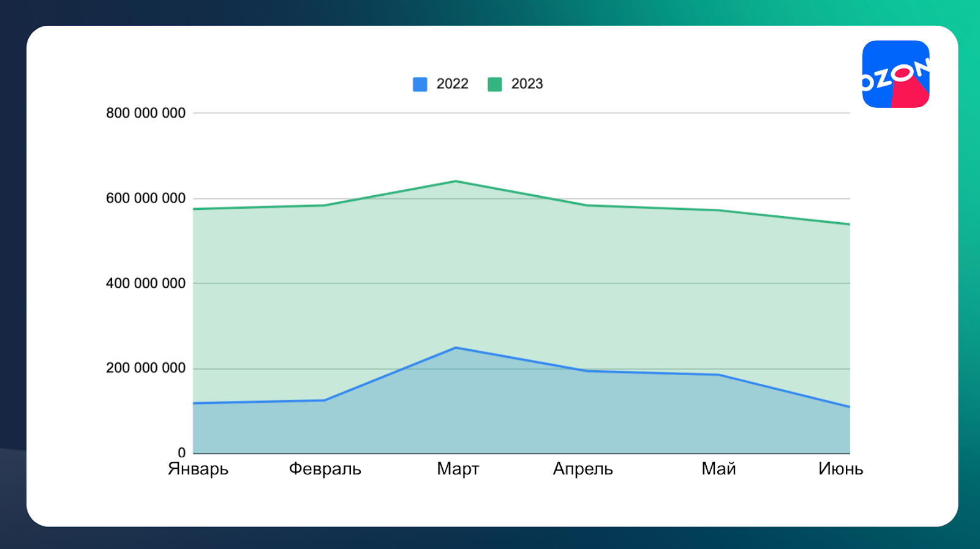Select the Февраль month label

click(x=325, y=469)
